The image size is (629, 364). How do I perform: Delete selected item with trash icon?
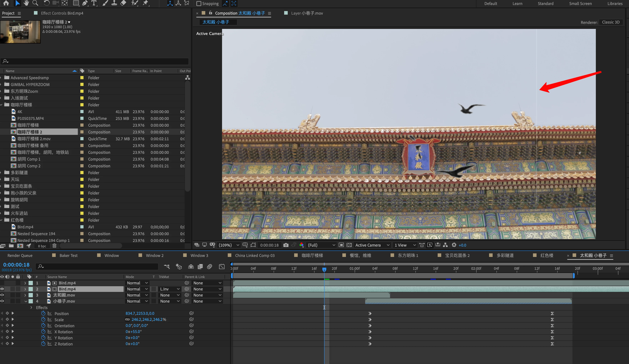[x=54, y=246]
